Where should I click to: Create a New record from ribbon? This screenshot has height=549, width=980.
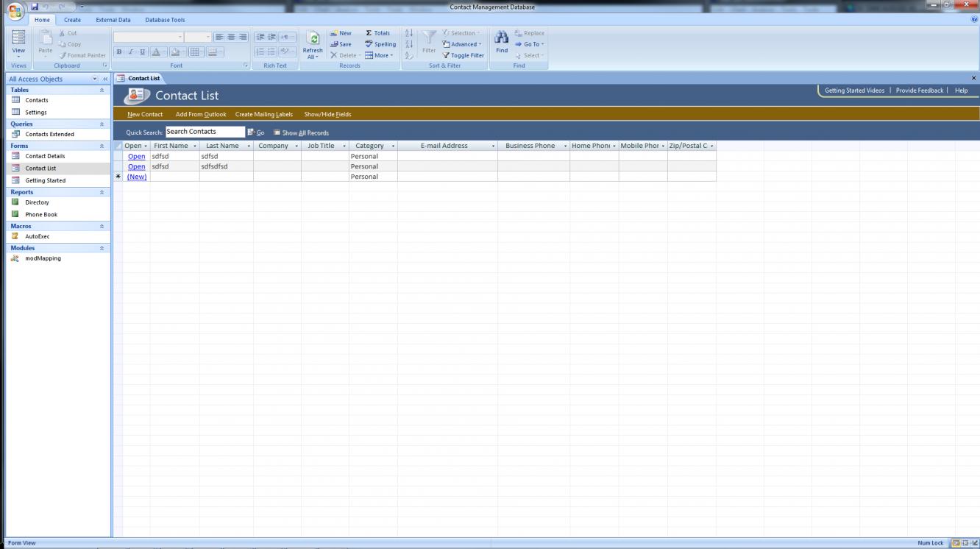click(x=341, y=33)
